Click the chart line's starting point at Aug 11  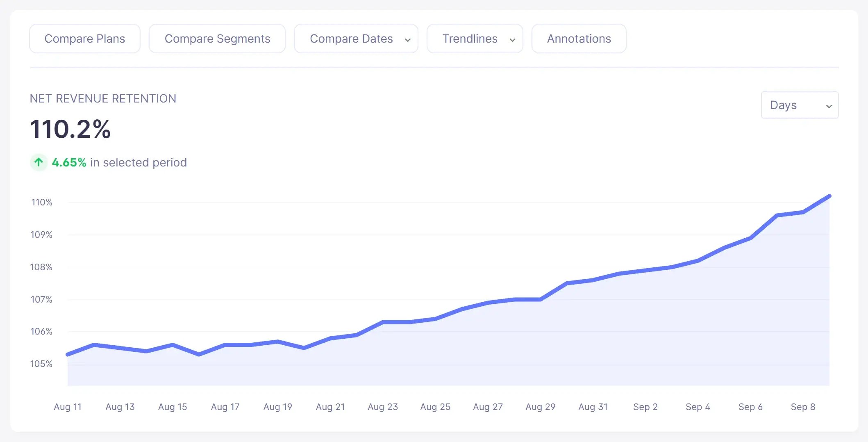point(68,354)
